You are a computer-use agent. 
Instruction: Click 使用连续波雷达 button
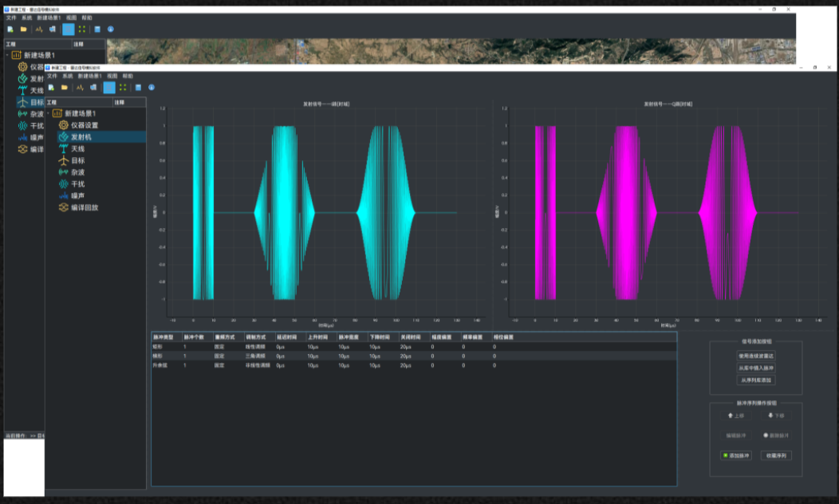click(755, 356)
